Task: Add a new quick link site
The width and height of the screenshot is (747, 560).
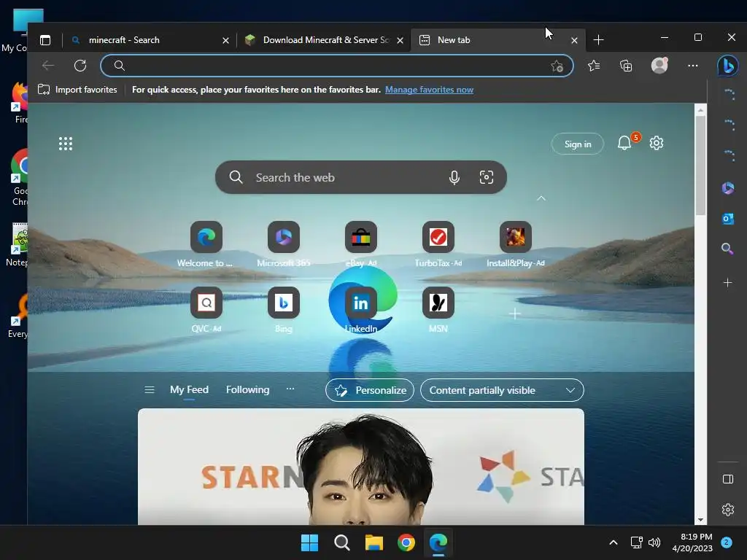Action: 515,314
